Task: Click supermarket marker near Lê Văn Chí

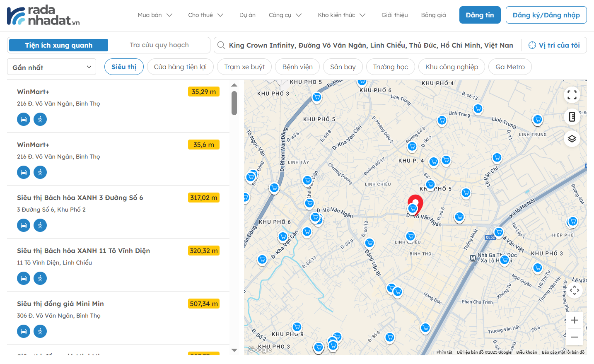Action: [497, 158]
